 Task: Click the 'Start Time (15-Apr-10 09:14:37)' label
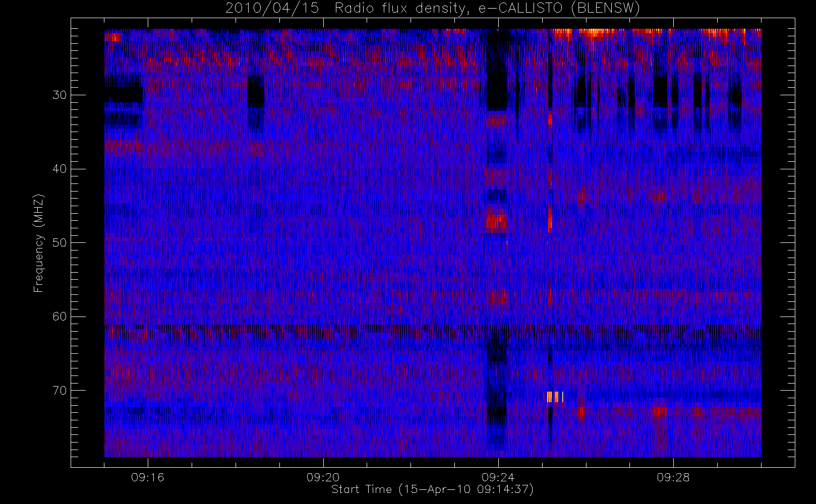(x=432, y=489)
